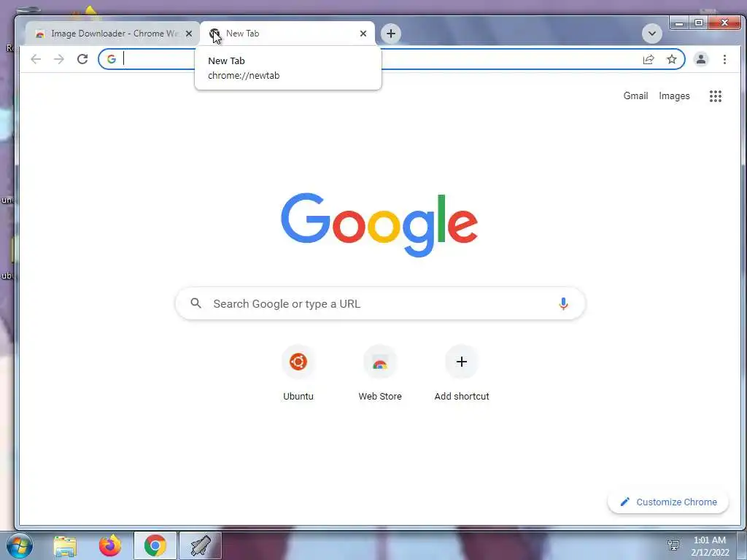Viewport: 747px width, 560px height.
Task: Click the Google G icon in the address bar
Action: click(x=112, y=59)
